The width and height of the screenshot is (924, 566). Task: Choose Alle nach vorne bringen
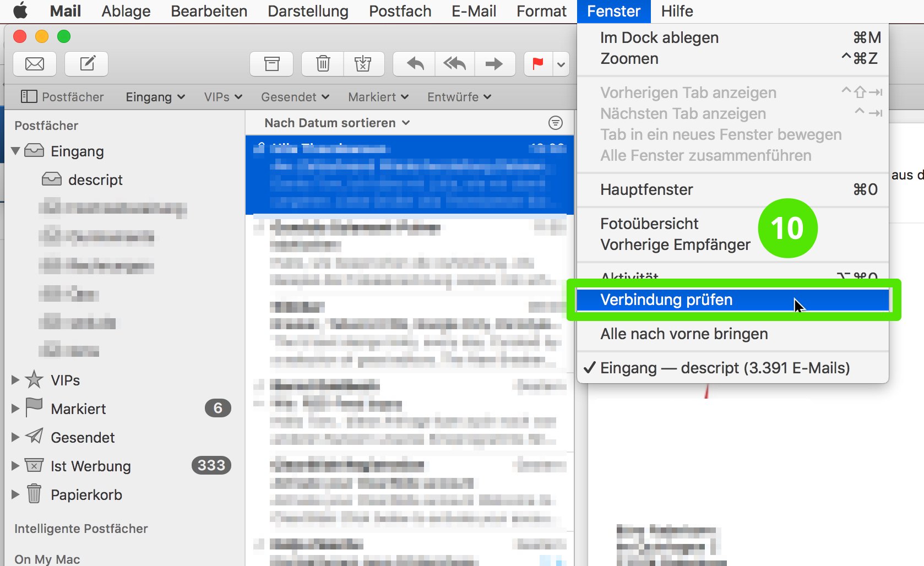click(733, 334)
